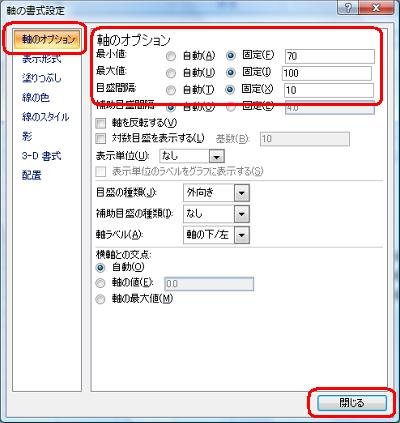Select 軸の値(E) radio button

coord(100,283)
